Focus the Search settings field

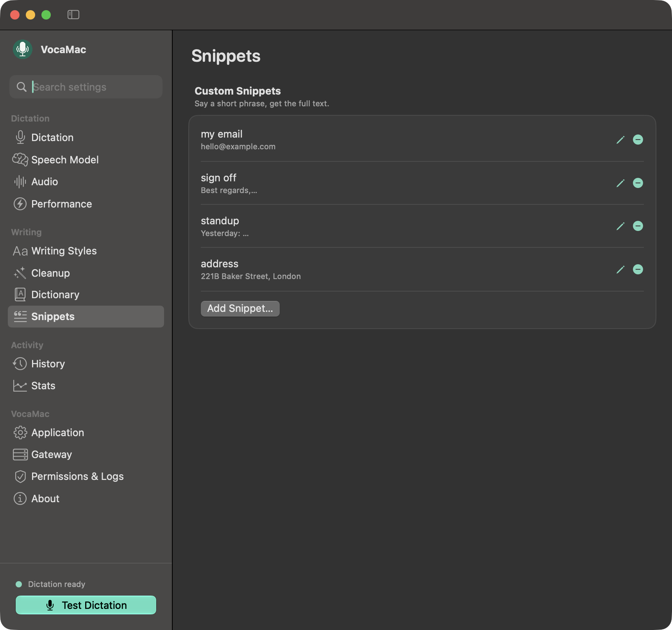86,87
